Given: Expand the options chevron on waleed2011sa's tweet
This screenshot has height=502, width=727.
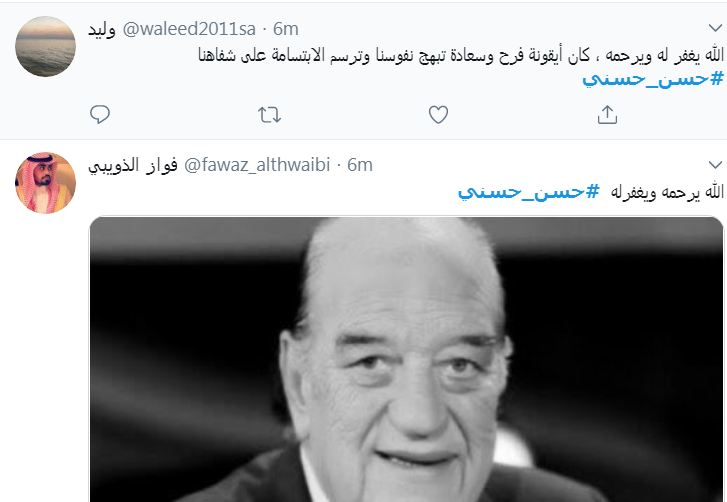Looking at the screenshot, I should (715, 28).
